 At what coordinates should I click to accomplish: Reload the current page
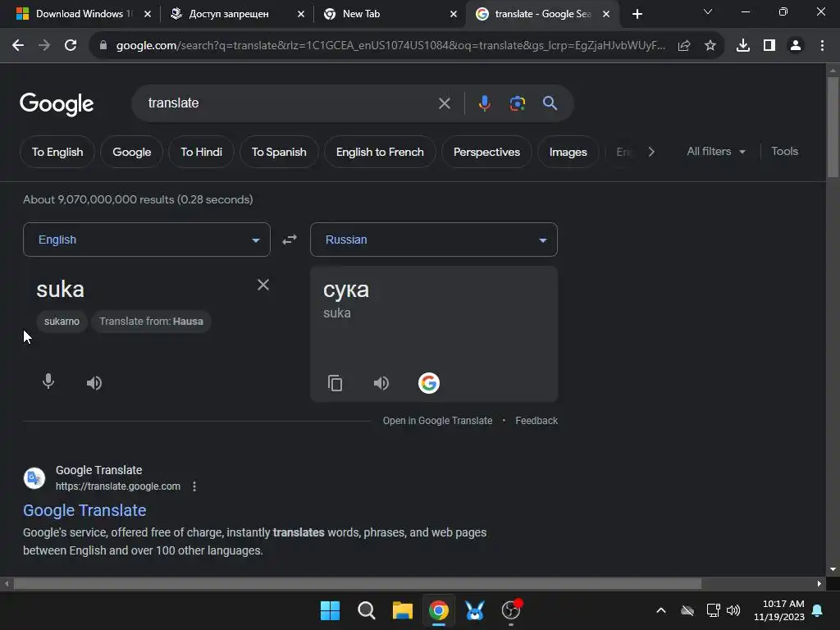click(71, 46)
